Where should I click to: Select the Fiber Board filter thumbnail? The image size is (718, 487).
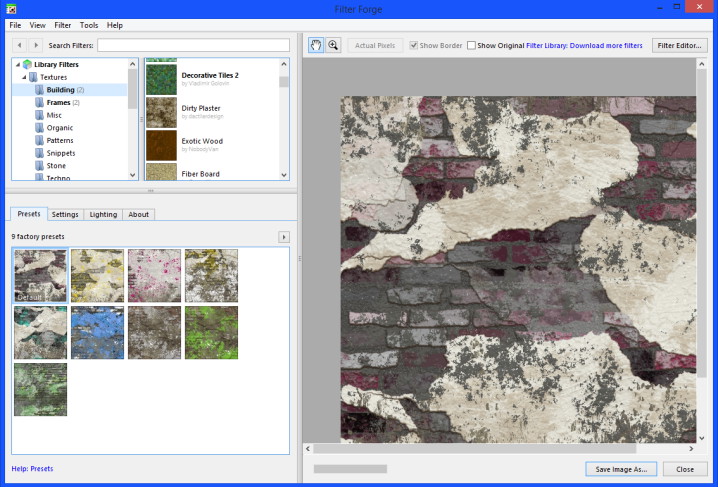coord(161,172)
